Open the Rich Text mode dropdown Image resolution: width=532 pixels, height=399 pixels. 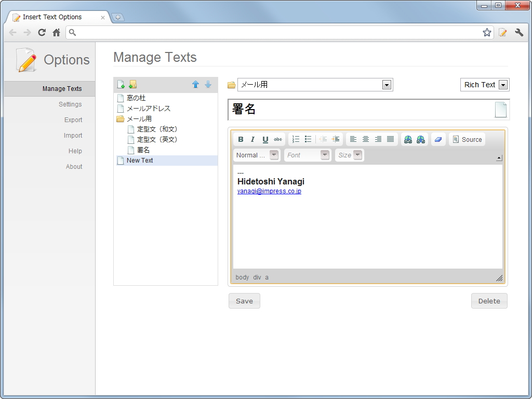coord(484,84)
